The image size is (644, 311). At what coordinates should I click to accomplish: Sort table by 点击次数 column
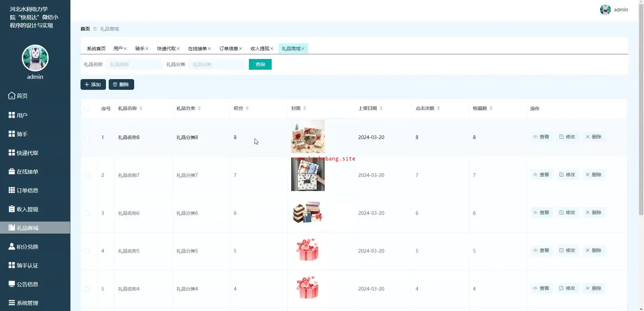coord(438,108)
